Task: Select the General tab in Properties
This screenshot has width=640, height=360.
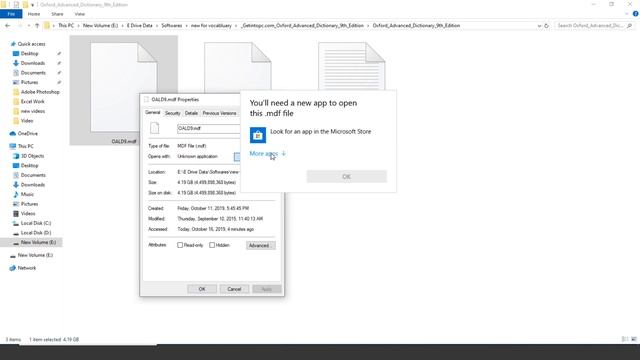Action: click(153, 112)
